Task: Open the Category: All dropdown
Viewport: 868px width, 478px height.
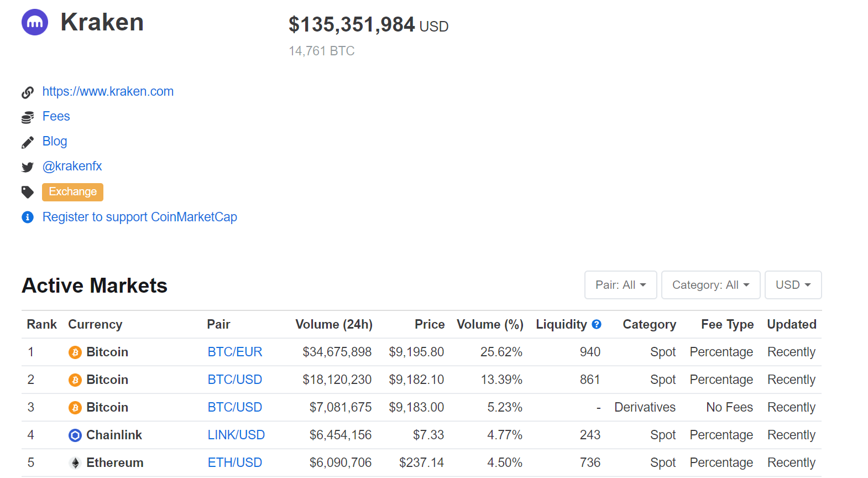Action: point(710,285)
